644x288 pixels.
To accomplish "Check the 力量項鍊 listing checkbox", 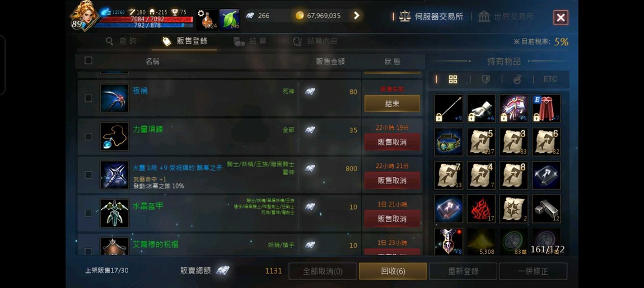I will click(88, 136).
